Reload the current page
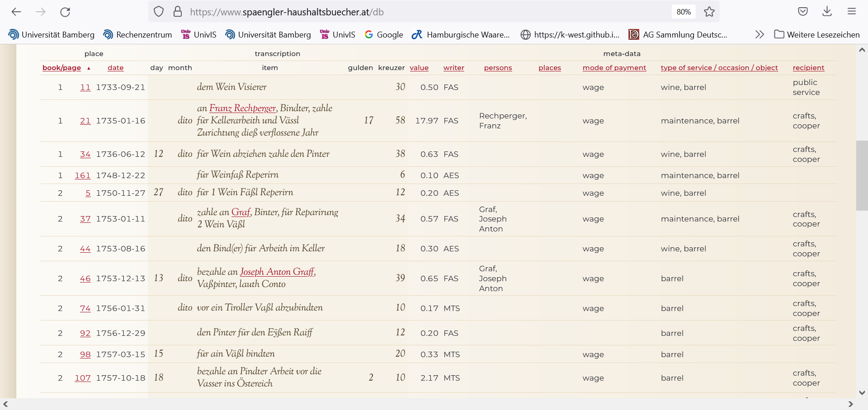 point(65,12)
